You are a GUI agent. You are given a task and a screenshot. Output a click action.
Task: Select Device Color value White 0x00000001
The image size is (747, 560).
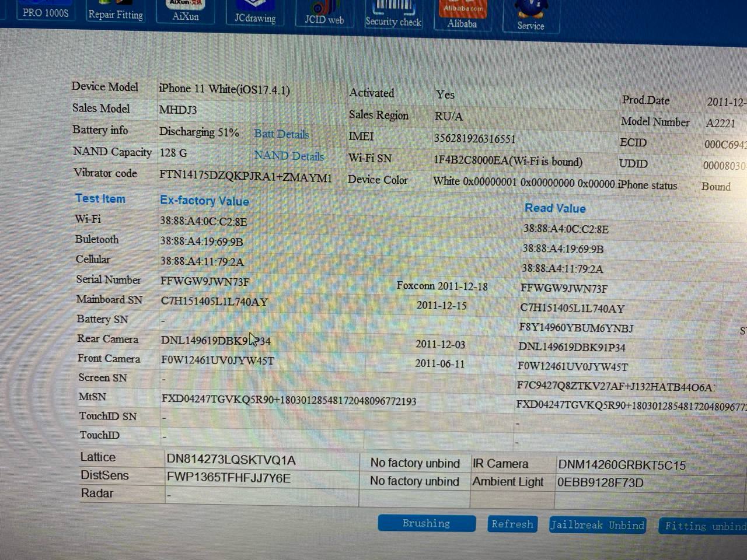474,181
